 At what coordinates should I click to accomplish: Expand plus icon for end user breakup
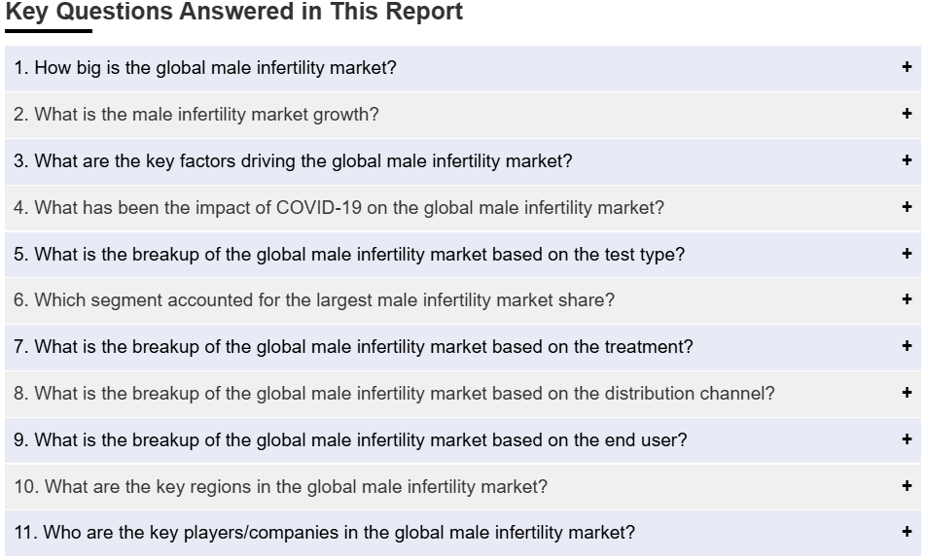tap(907, 439)
